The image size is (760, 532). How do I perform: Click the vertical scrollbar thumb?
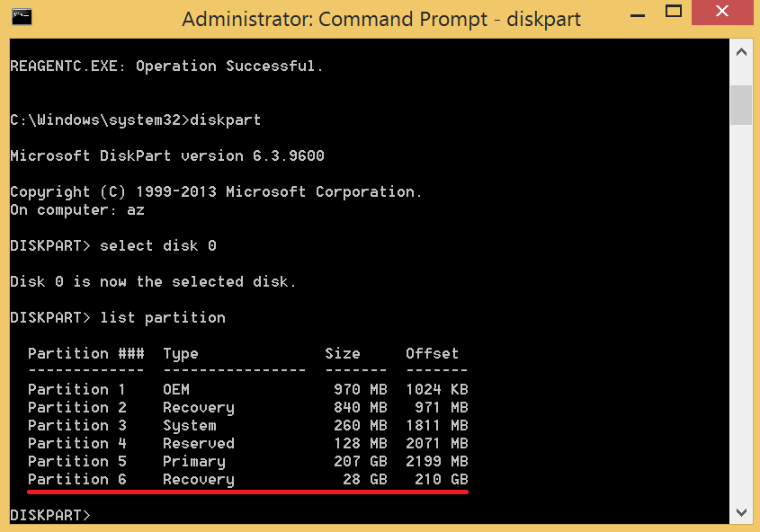point(740,105)
